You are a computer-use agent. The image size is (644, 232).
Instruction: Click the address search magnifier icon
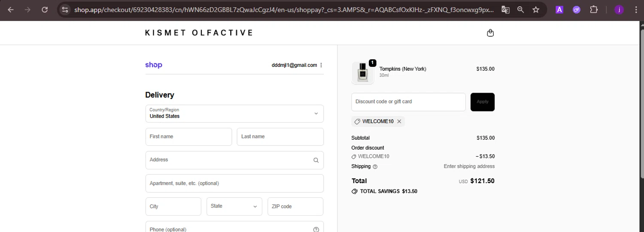coord(316,160)
